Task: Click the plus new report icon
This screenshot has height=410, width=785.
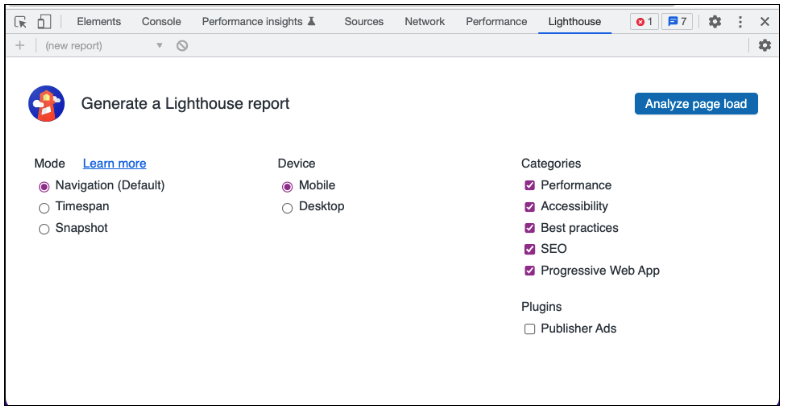Action: pyautogui.click(x=20, y=46)
